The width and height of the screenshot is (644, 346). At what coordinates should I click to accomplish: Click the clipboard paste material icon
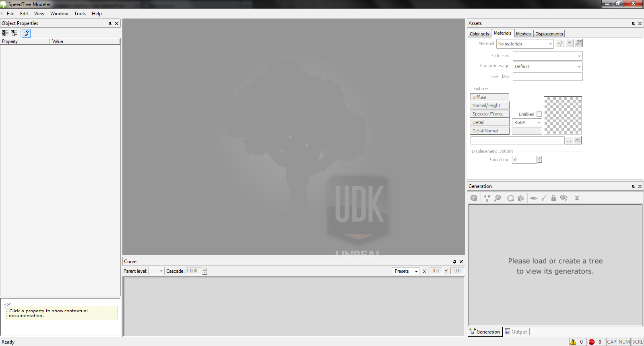pyautogui.click(x=579, y=43)
